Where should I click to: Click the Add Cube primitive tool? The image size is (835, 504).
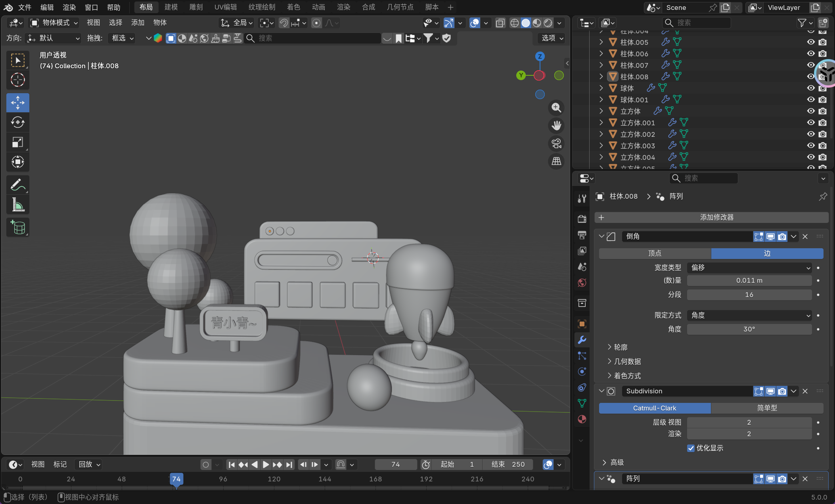18,228
